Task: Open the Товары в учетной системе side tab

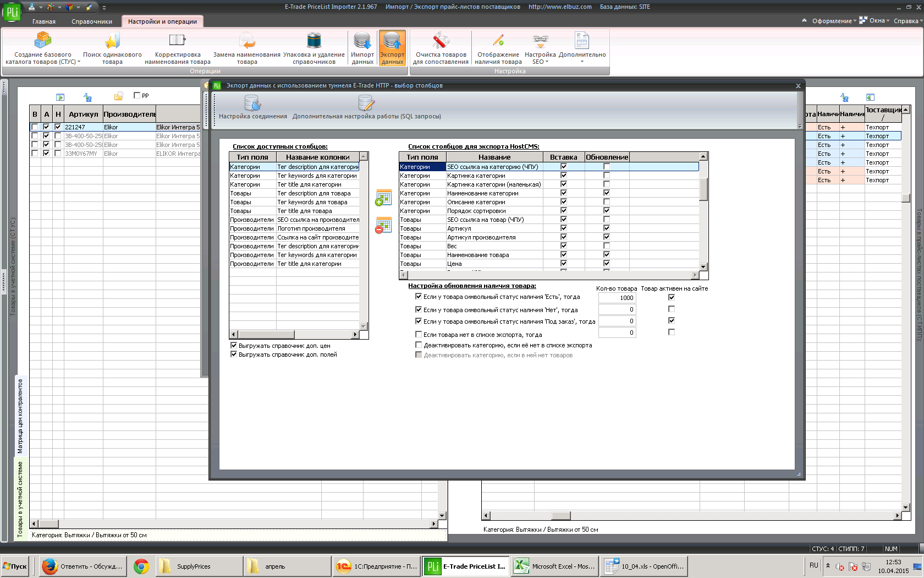Action: (20, 499)
